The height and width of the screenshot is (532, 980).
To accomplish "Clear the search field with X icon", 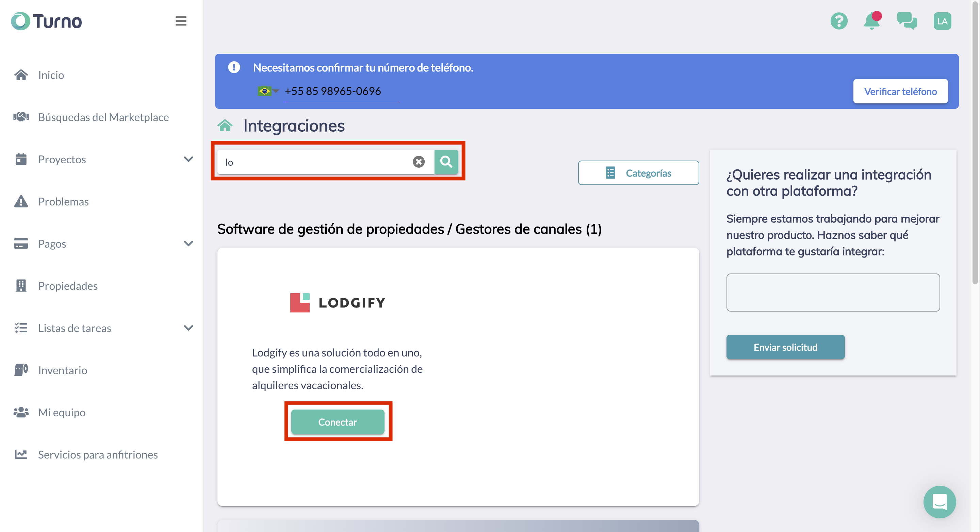I will click(419, 162).
